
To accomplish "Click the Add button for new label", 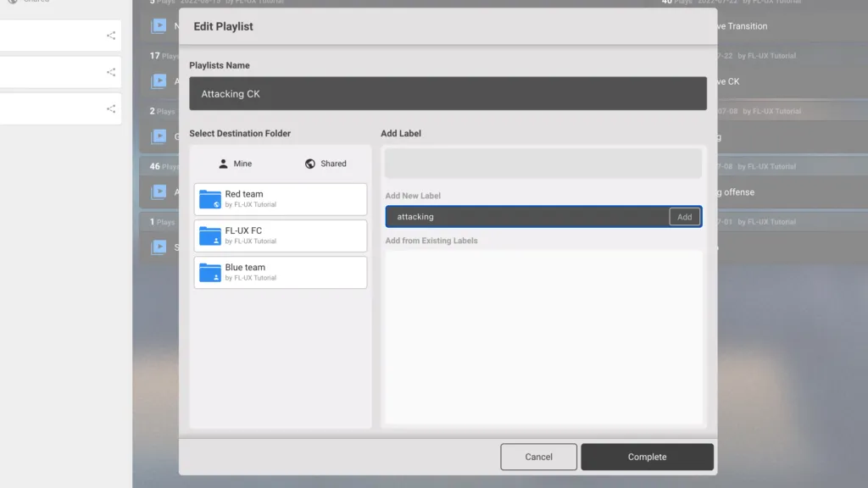I will pos(684,217).
